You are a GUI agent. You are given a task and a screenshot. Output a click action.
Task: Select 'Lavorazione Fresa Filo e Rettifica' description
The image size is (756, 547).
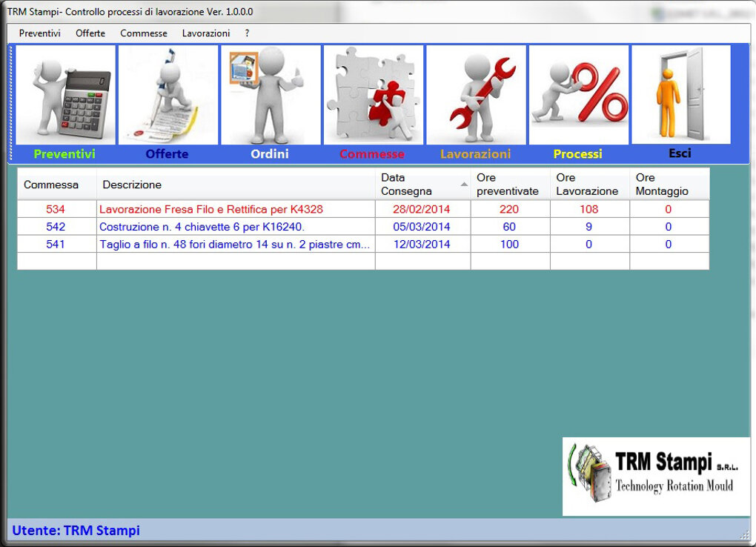pos(236,209)
